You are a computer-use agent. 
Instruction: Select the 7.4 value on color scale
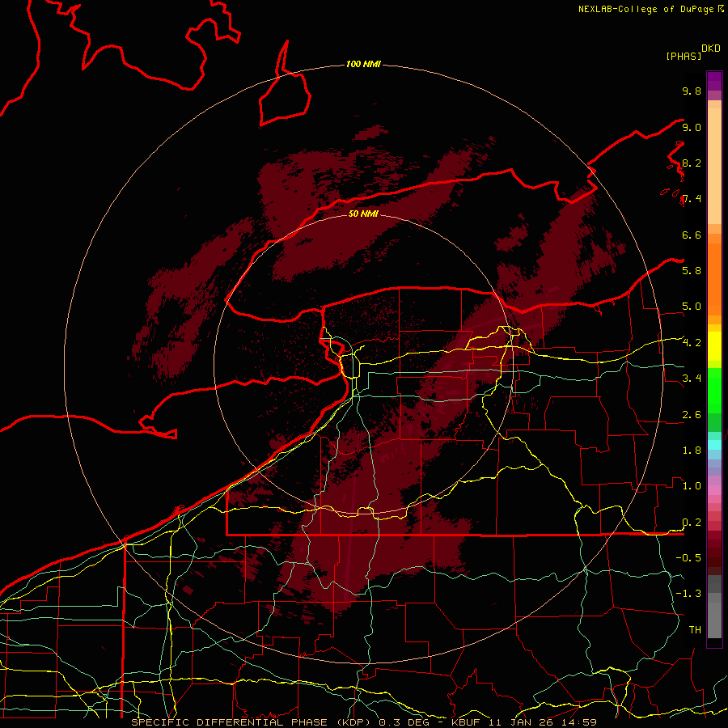point(692,199)
